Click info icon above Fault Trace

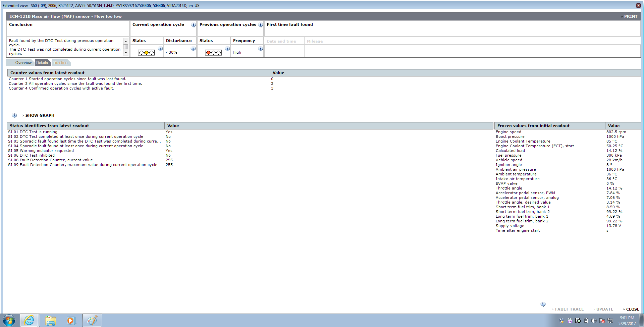pyautogui.click(x=543, y=304)
